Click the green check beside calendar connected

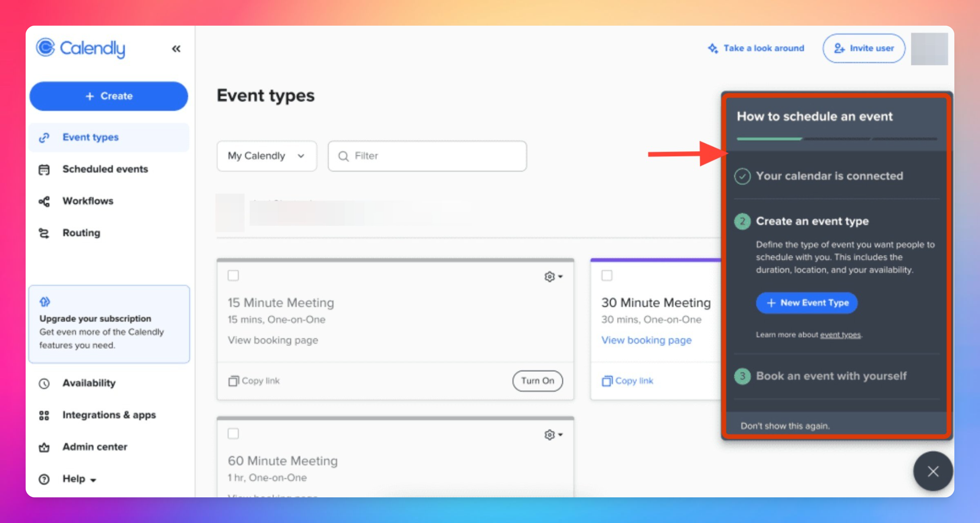pos(742,176)
